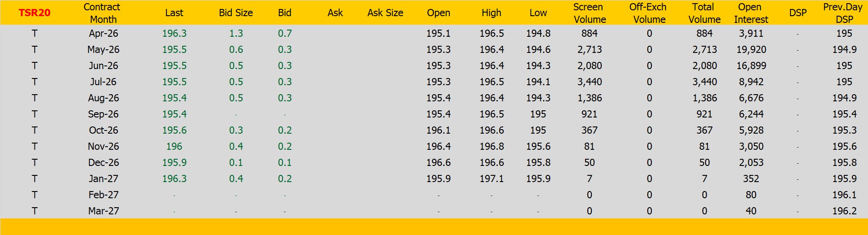The image size is (868, 235).
Task: Click the Open Interest column header
Action: point(751,13)
